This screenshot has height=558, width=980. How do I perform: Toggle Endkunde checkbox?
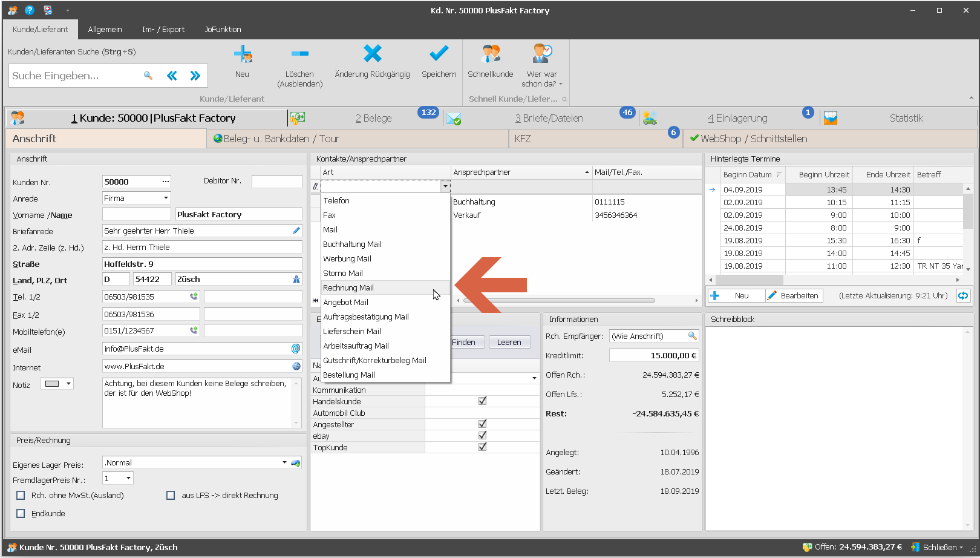point(21,513)
